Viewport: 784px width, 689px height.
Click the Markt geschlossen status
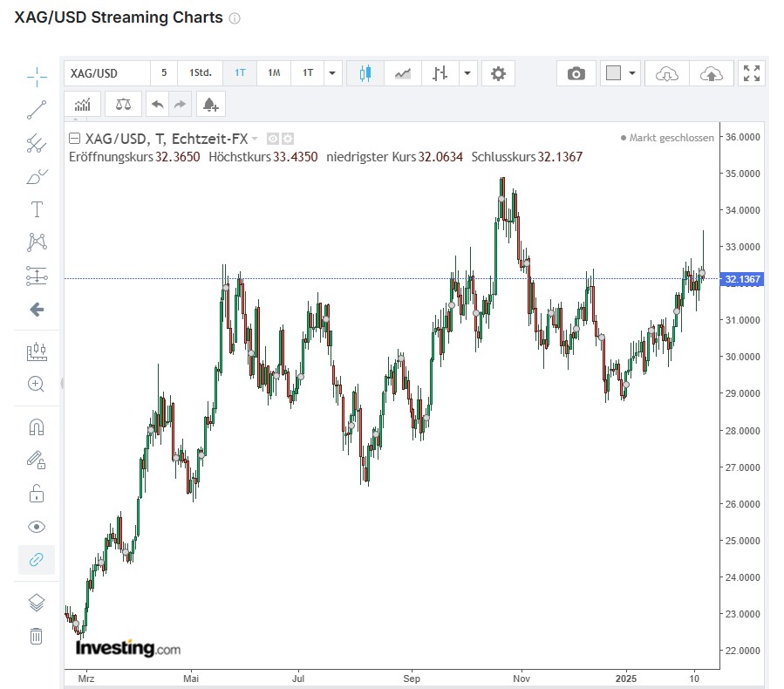[x=667, y=138]
